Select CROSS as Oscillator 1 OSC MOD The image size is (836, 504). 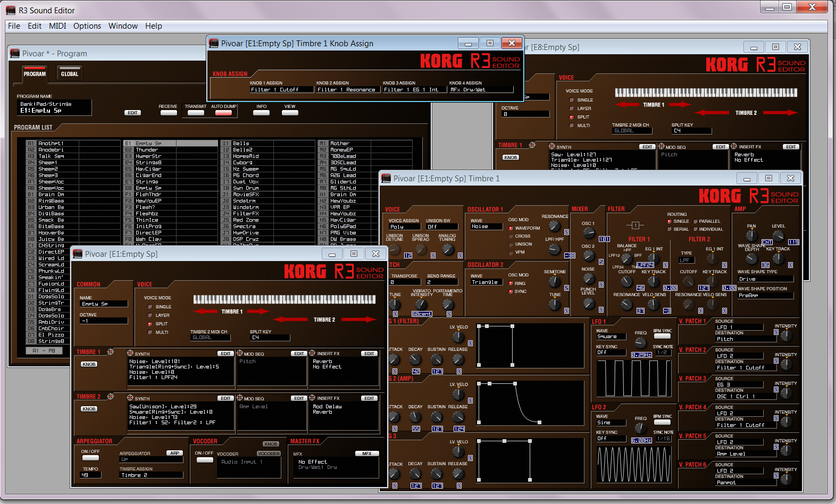511,236
